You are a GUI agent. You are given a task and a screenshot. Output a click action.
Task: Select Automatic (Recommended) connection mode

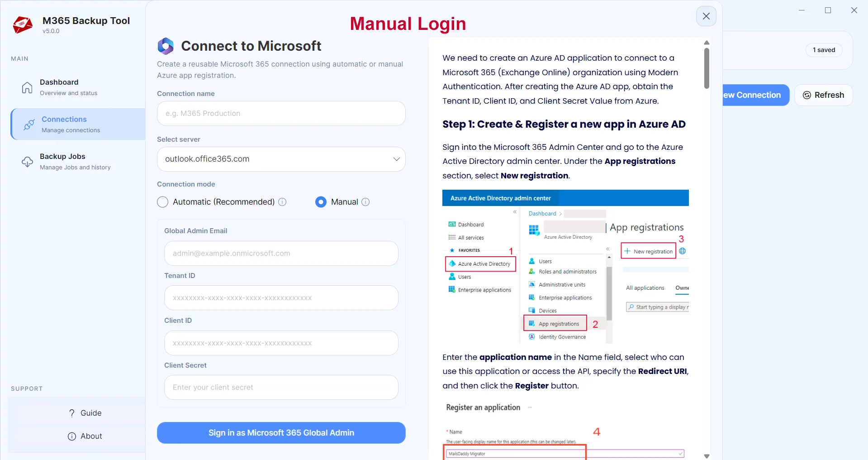[163, 202]
